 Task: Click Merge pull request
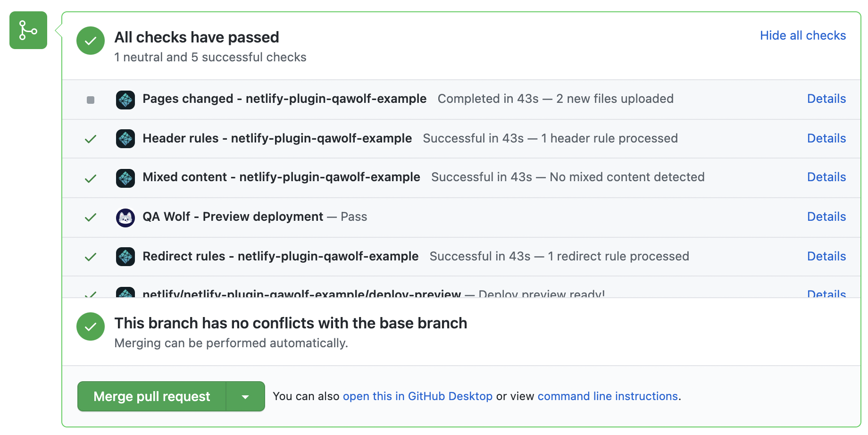[x=151, y=396]
